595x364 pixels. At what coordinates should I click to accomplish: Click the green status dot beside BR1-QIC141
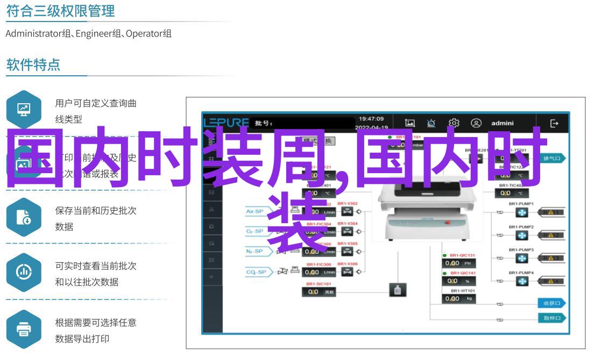[444, 273]
